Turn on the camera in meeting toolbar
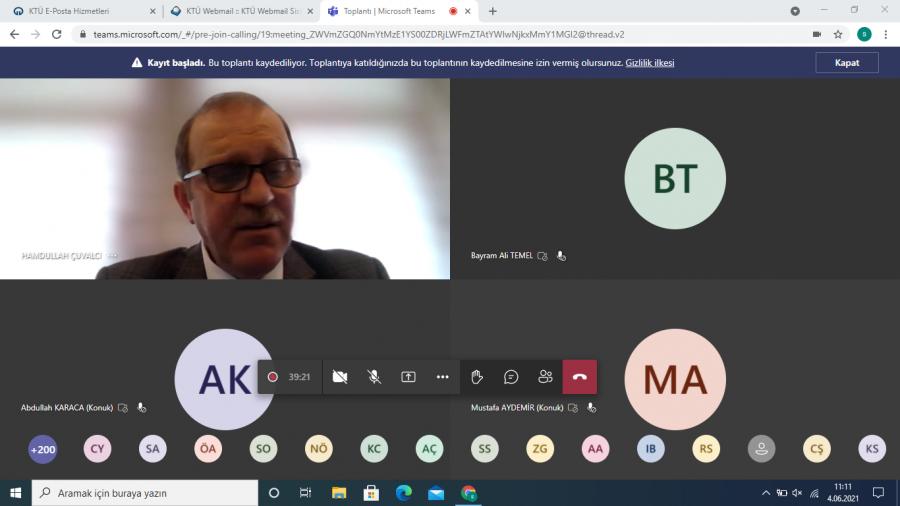 click(x=340, y=377)
